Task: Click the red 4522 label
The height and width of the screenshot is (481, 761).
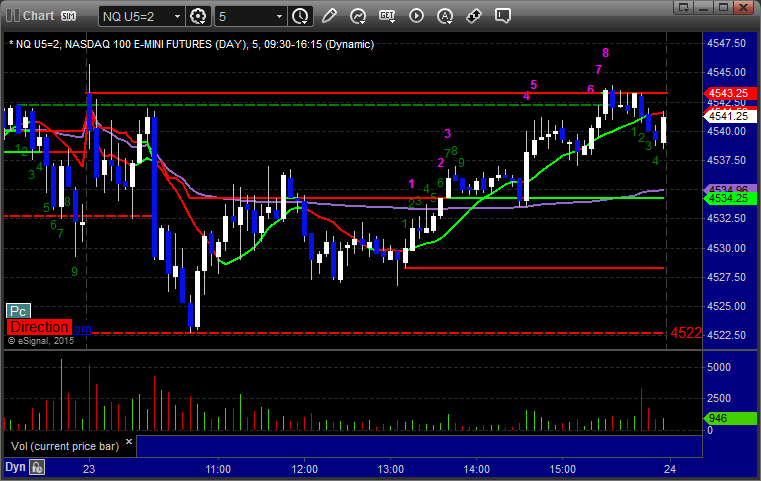Action: pyautogui.click(x=686, y=333)
